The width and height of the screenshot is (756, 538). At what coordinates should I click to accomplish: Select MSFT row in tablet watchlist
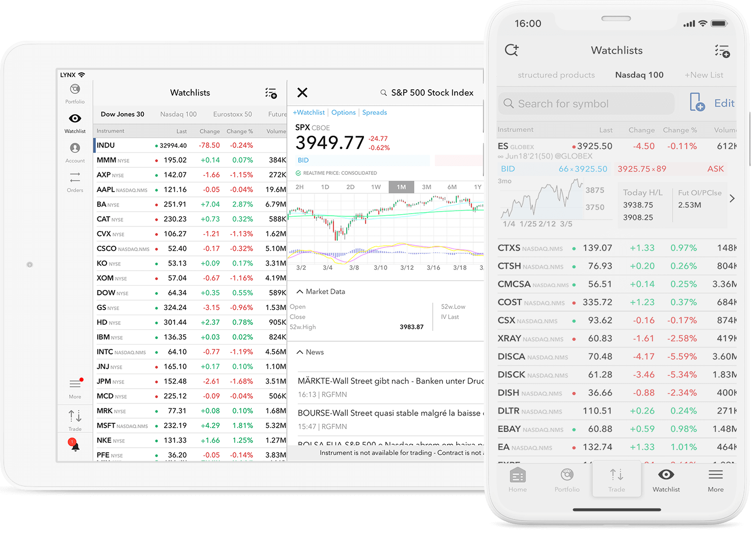point(190,426)
